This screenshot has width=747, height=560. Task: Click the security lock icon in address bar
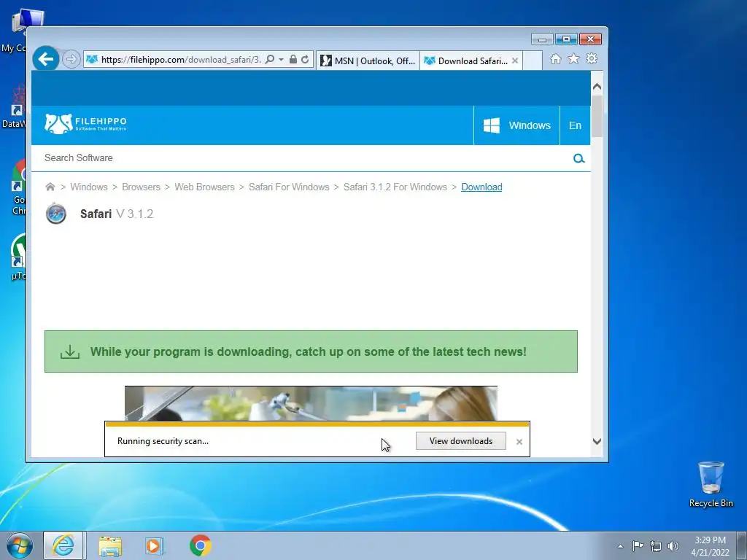tap(293, 60)
